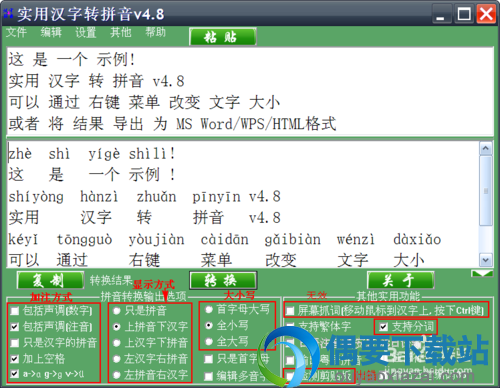Click the app icon in the title bar
500x388 pixels.
coord(8,14)
